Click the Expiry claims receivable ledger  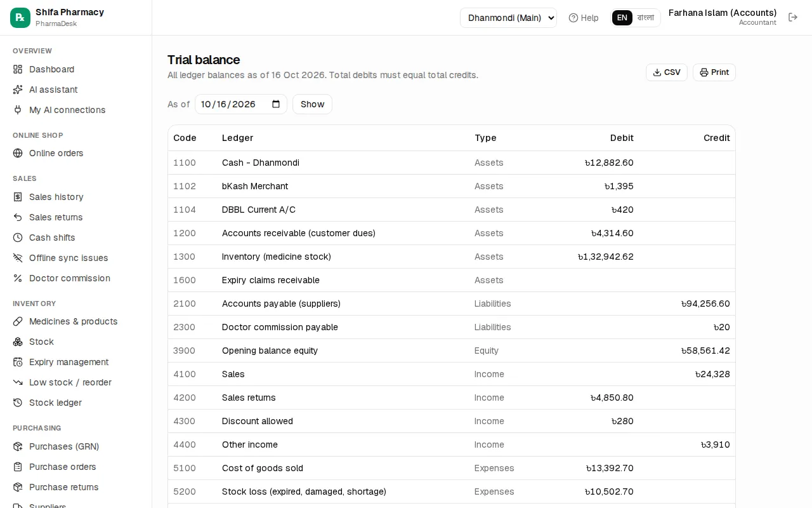tap(271, 280)
